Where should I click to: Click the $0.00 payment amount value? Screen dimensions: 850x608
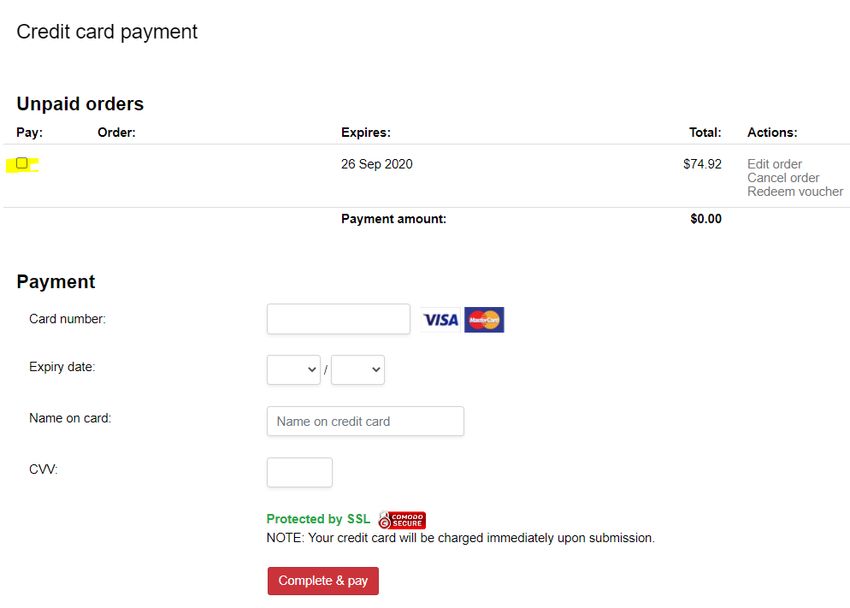[x=706, y=219]
